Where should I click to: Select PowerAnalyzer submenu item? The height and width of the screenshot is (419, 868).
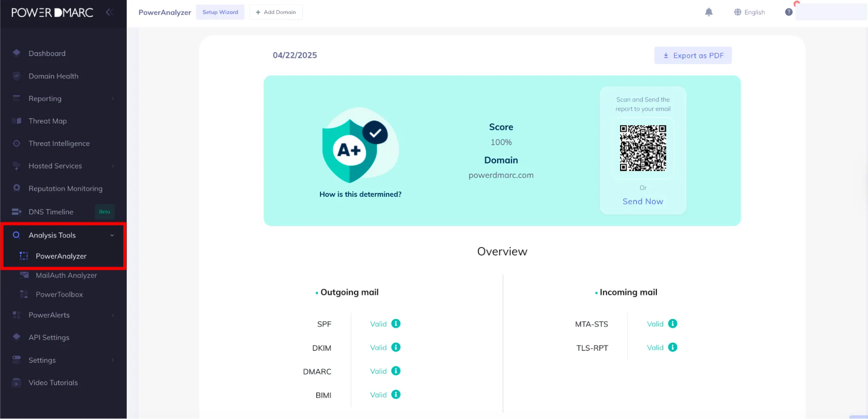tap(61, 256)
